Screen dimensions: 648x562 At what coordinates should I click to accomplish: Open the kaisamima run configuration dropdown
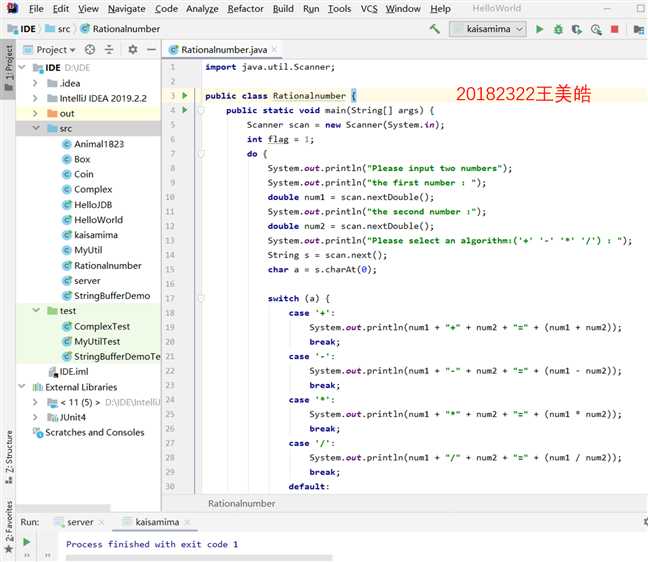pos(488,29)
